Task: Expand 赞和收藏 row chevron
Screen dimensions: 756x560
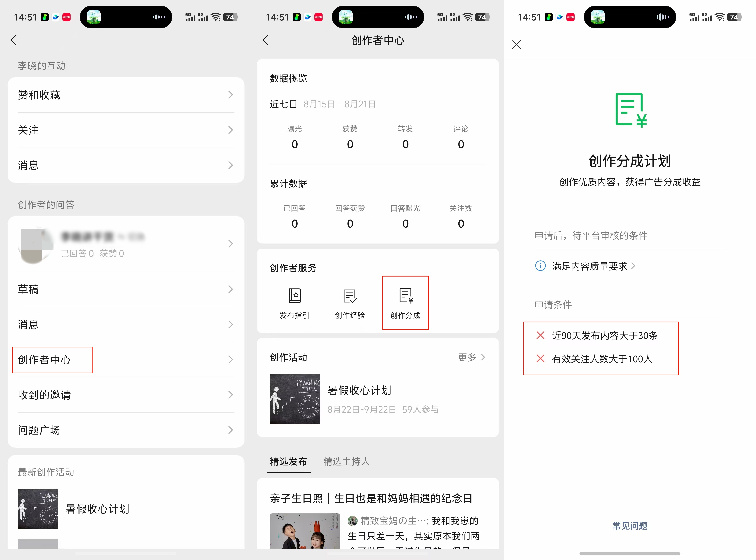Action: [x=231, y=95]
